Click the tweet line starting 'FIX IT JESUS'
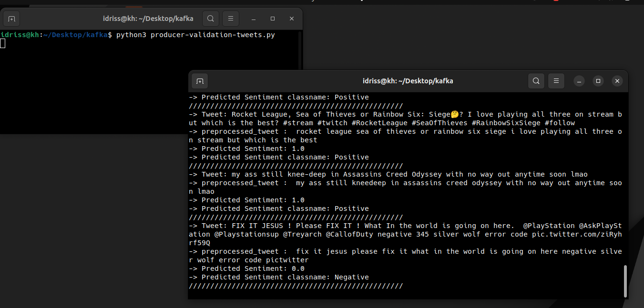This screenshot has height=308, width=644. [x=406, y=234]
